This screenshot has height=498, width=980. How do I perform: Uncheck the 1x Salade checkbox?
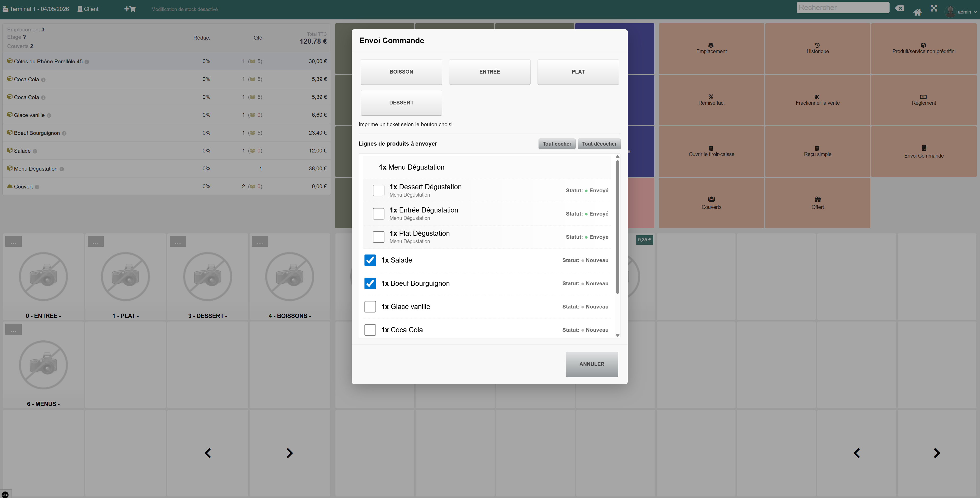[370, 260]
